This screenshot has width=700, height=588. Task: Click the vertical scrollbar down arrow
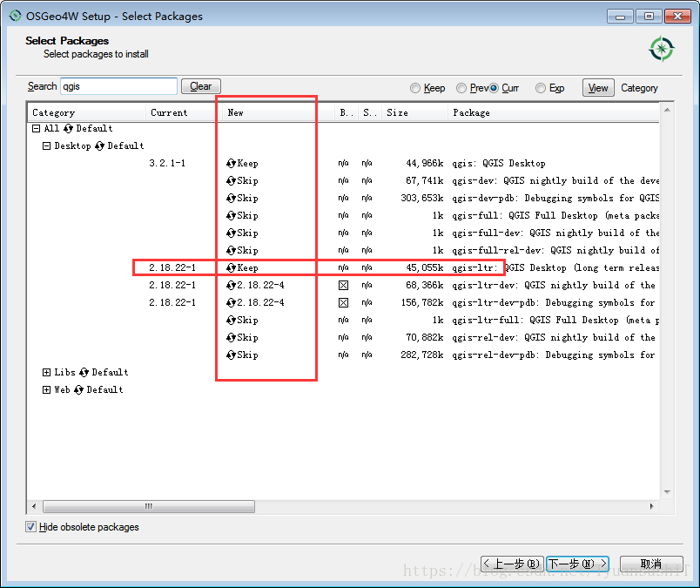[x=667, y=492]
